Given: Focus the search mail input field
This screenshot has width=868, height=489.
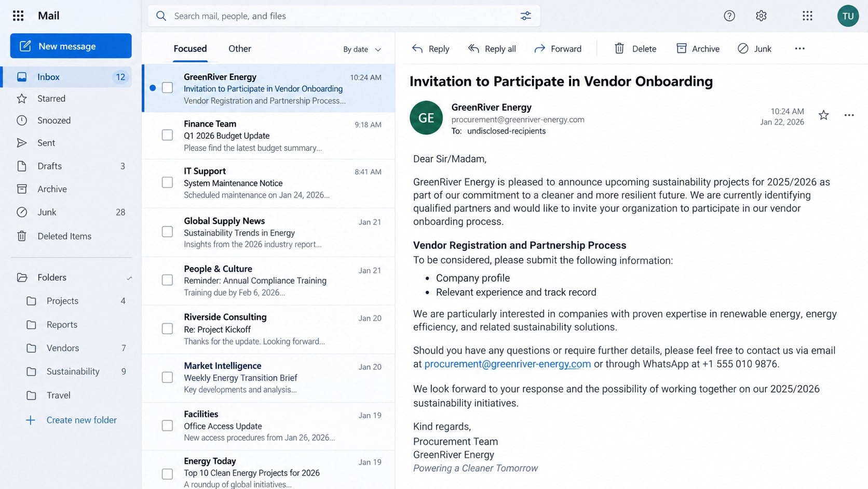Looking at the screenshot, I should (x=344, y=16).
